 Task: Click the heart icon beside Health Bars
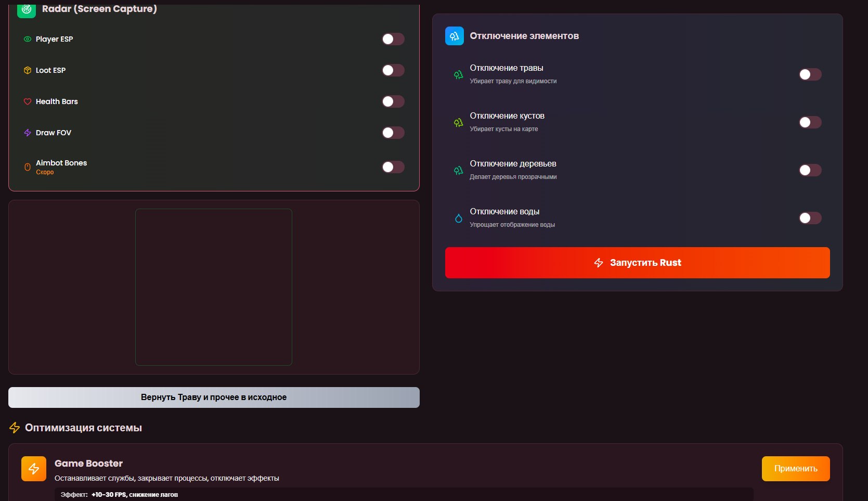28,101
